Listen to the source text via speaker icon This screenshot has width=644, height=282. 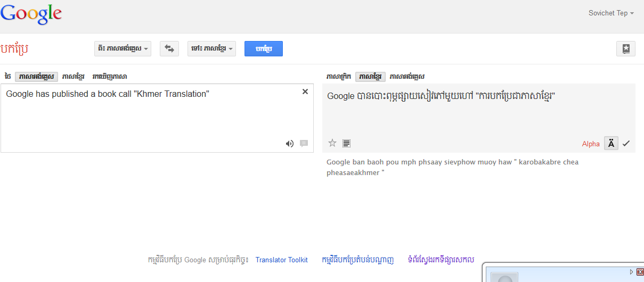pyautogui.click(x=290, y=143)
